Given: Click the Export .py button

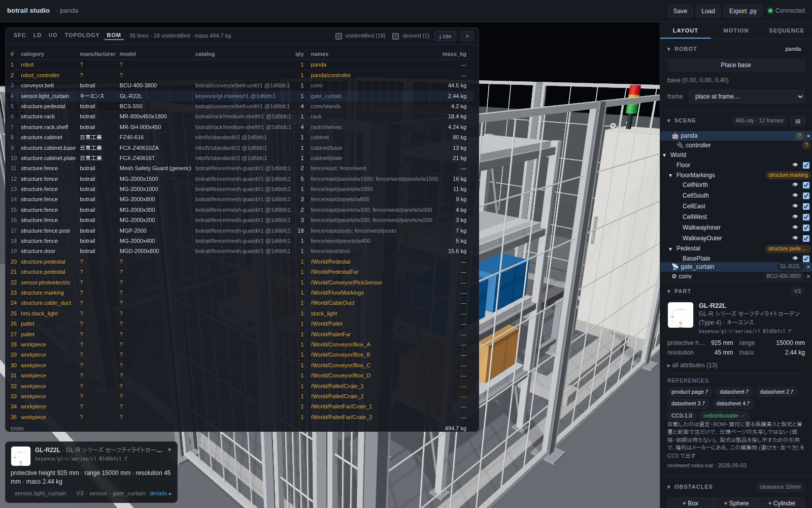Looking at the screenshot, I should [743, 11].
